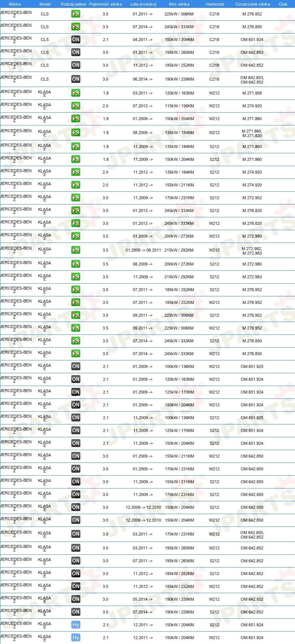Click the Oznaczenie silnika column header
This screenshot has height=644, width=295.
point(253,4)
